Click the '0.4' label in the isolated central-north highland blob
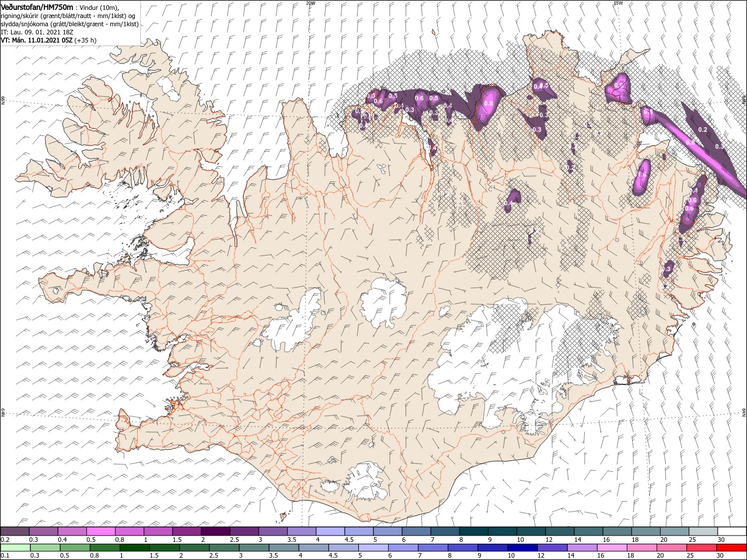 click(x=509, y=203)
